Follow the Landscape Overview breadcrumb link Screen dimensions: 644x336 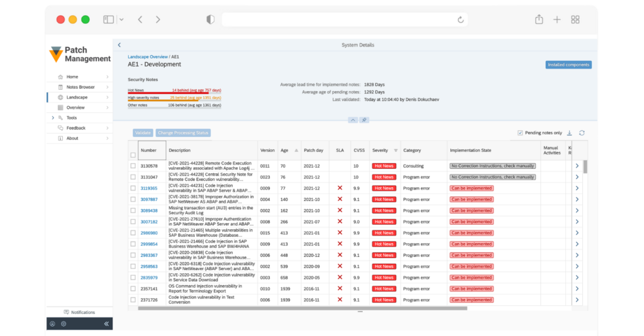[x=147, y=57]
